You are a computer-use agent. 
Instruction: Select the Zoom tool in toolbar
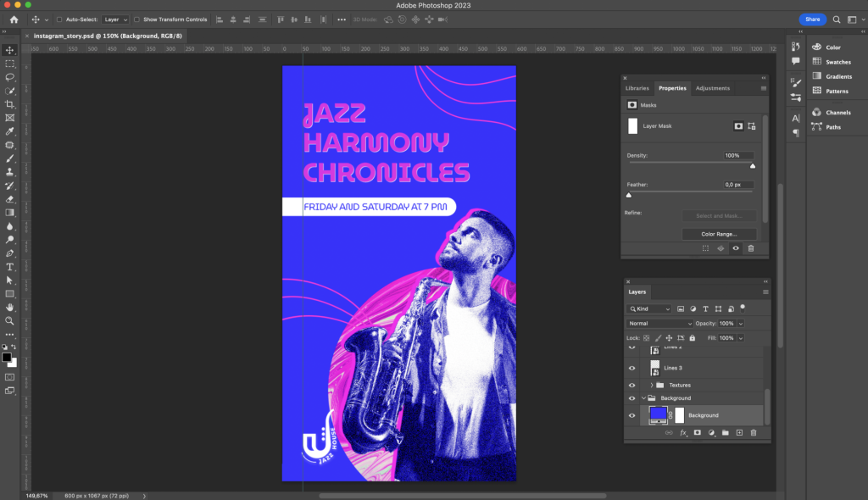click(x=10, y=320)
